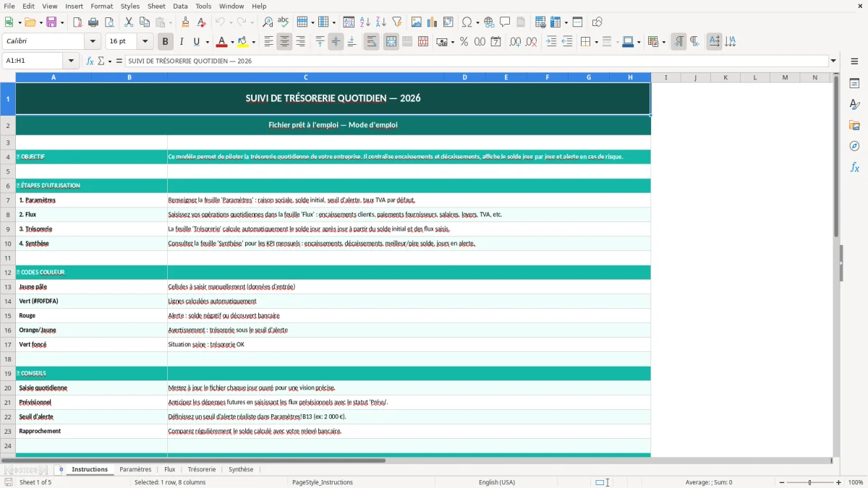
Task: Clear direct formatting icon
Action: pyautogui.click(x=201, y=22)
